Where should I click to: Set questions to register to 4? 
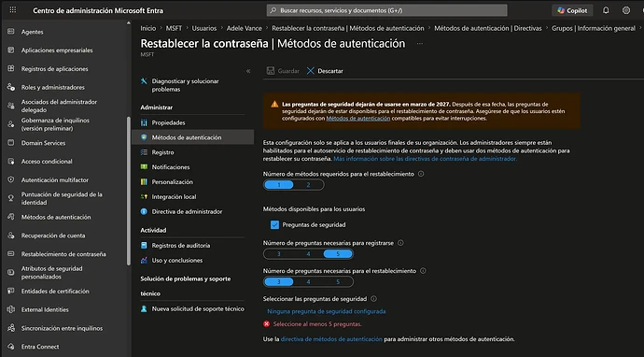308,254
